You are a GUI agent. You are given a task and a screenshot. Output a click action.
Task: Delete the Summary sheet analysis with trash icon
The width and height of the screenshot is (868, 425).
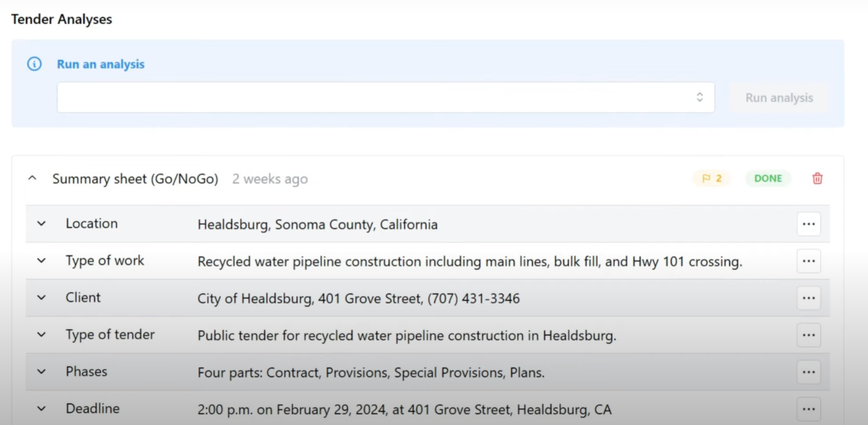pos(817,179)
